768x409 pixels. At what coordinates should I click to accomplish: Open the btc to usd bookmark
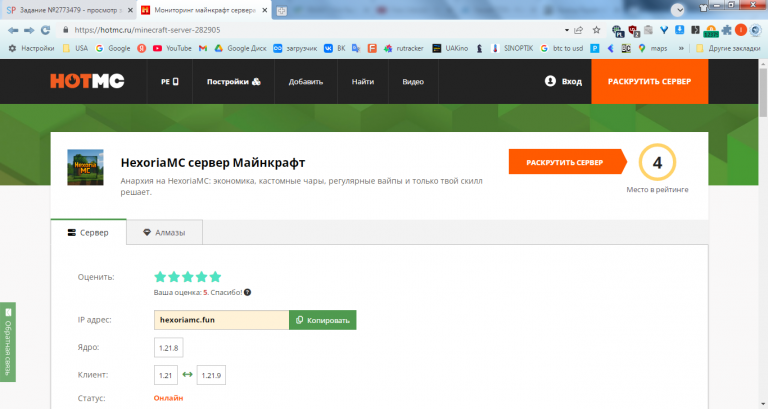(562, 48)
